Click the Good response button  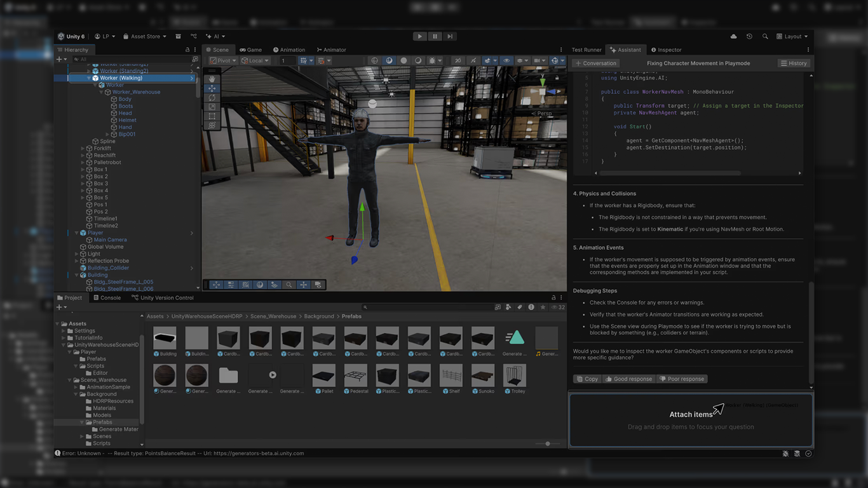[x=628, y=379]
